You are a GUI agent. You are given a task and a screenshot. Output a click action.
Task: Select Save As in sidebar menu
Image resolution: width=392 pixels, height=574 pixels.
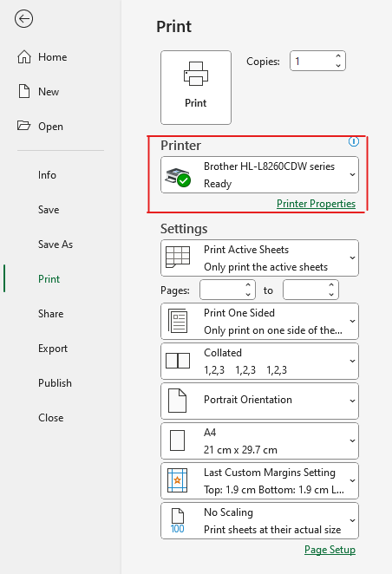56,245
